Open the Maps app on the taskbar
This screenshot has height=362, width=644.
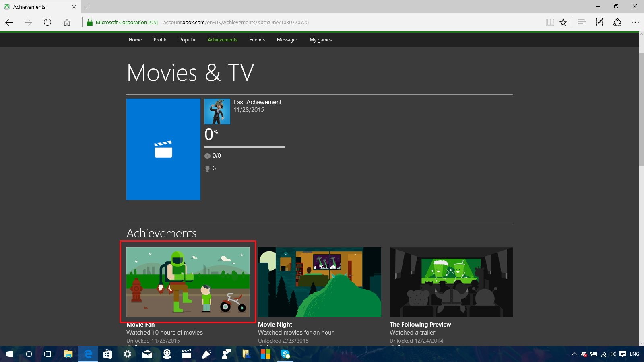(167, 354)
